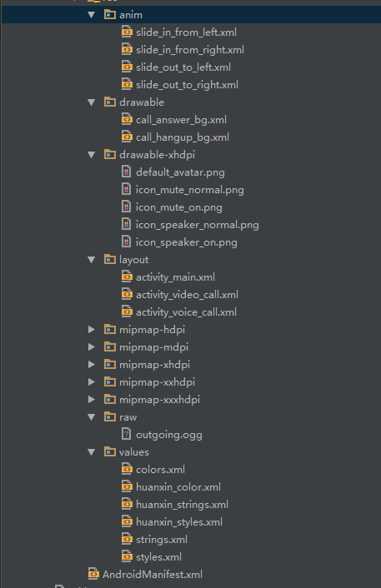Select slide_out_to_left.xml file
Image resolution: width=381 pixels, height=588 pixels.
(x=183, y=67)
